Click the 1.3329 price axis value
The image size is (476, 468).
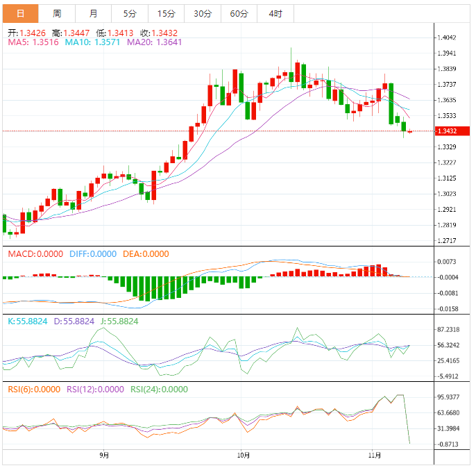447,147
